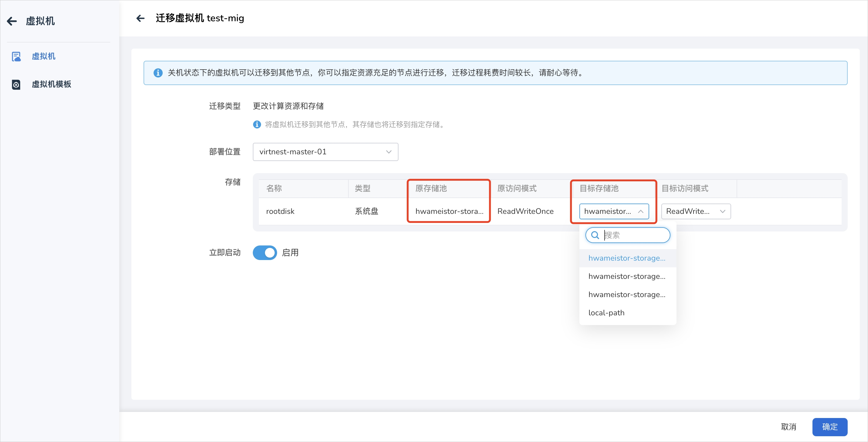Go back using arrow before 迁移虚拟机 title

(141, 18)
